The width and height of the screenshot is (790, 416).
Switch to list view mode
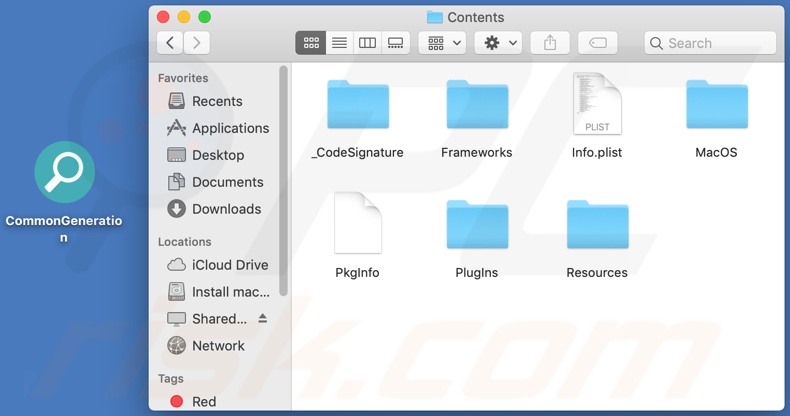click(339, 43)
